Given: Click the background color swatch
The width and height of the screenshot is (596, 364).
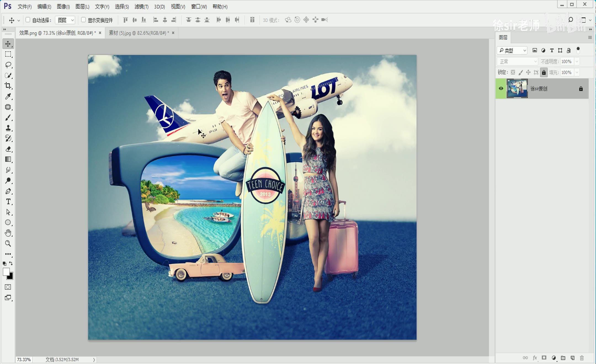Looking at the screenshot, I should pos(11,277).
